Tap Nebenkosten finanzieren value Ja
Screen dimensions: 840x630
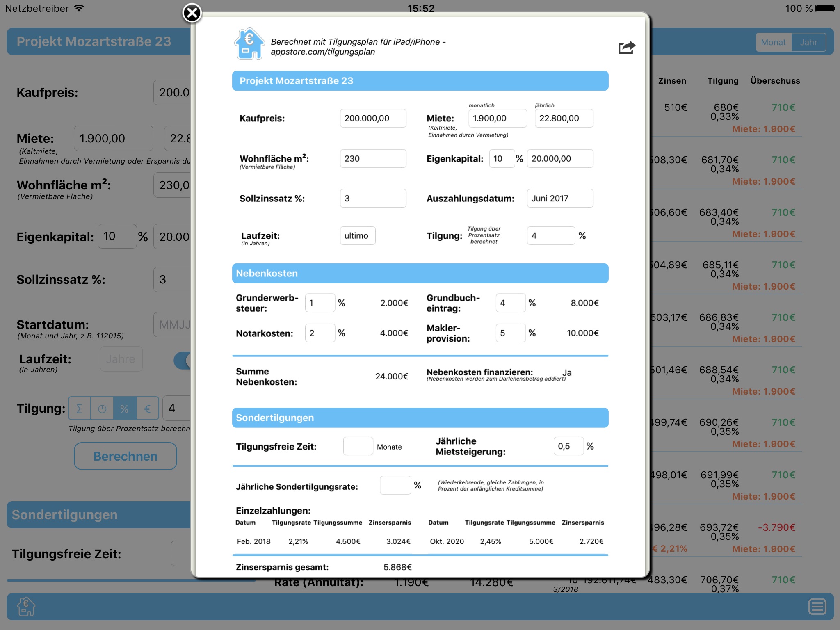[x=567, y=372]
